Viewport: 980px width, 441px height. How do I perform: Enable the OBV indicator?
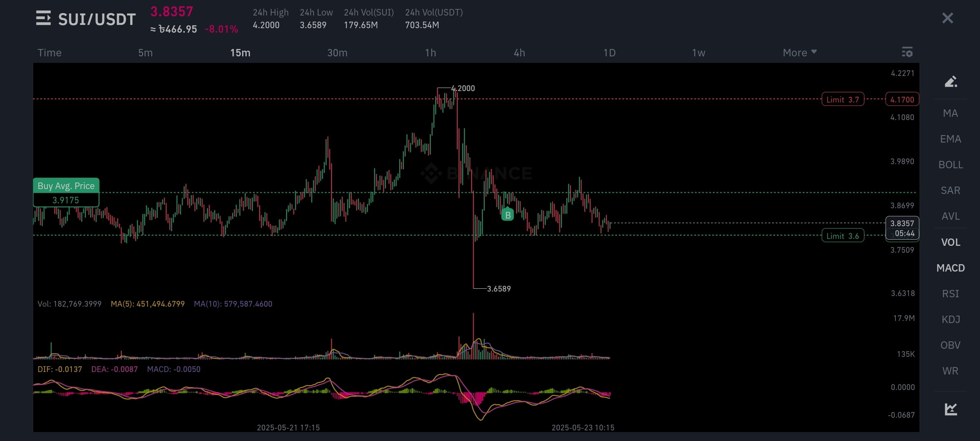click(x=950, y=345)
